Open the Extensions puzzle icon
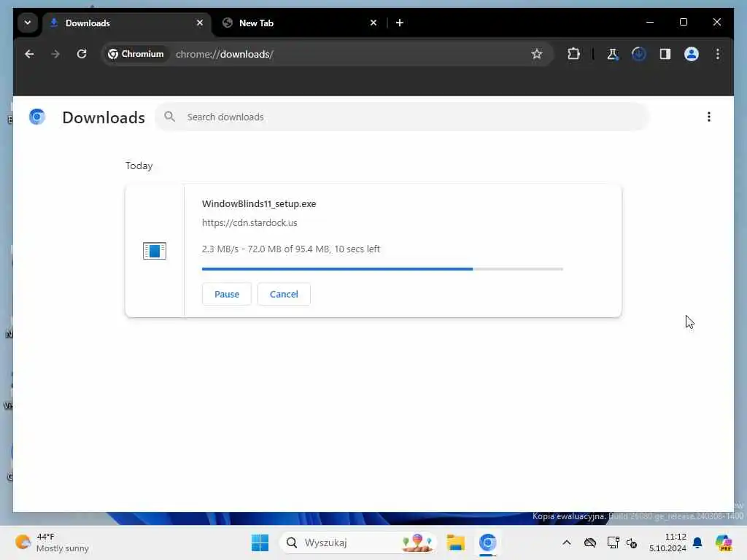Image resolution: width=747 pixels, height=560 pixels. (573, 54)
